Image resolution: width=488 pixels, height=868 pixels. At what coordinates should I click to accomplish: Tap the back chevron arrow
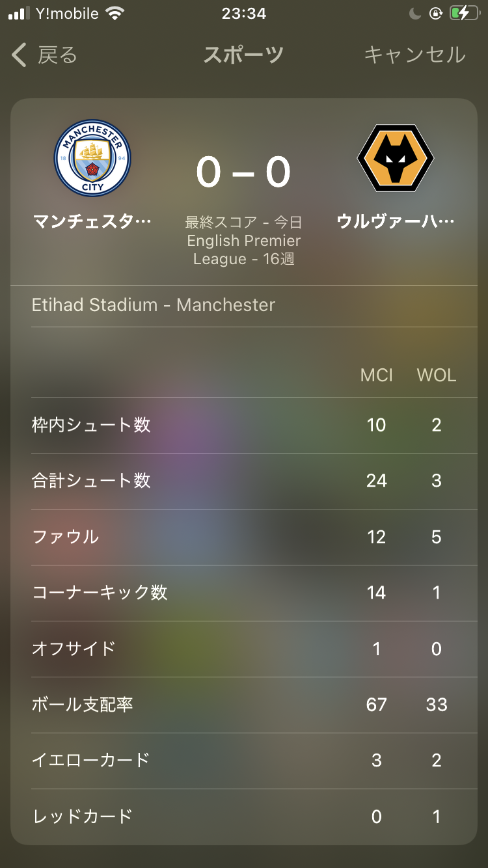coord(20,55)
